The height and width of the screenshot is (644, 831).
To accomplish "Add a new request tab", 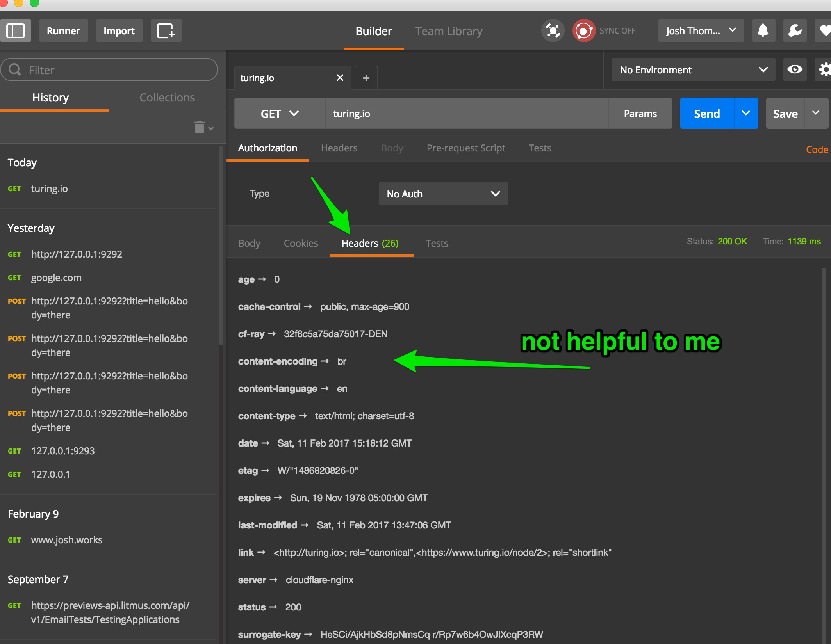I will tap(366, 78).
